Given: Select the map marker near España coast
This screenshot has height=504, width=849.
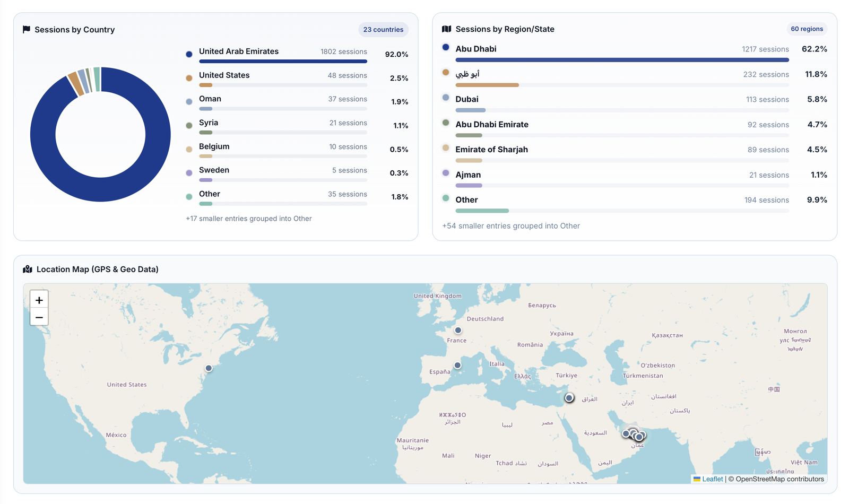Looking at the screenshot, I should click(x=457, y=365).
